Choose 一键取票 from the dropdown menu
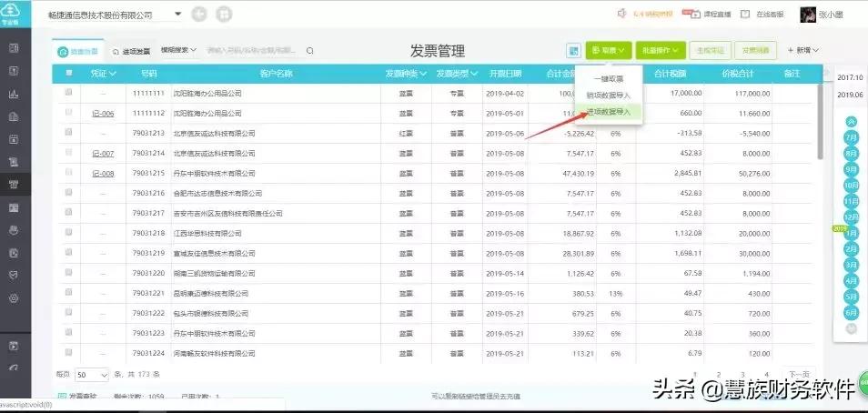 point(609,79)
